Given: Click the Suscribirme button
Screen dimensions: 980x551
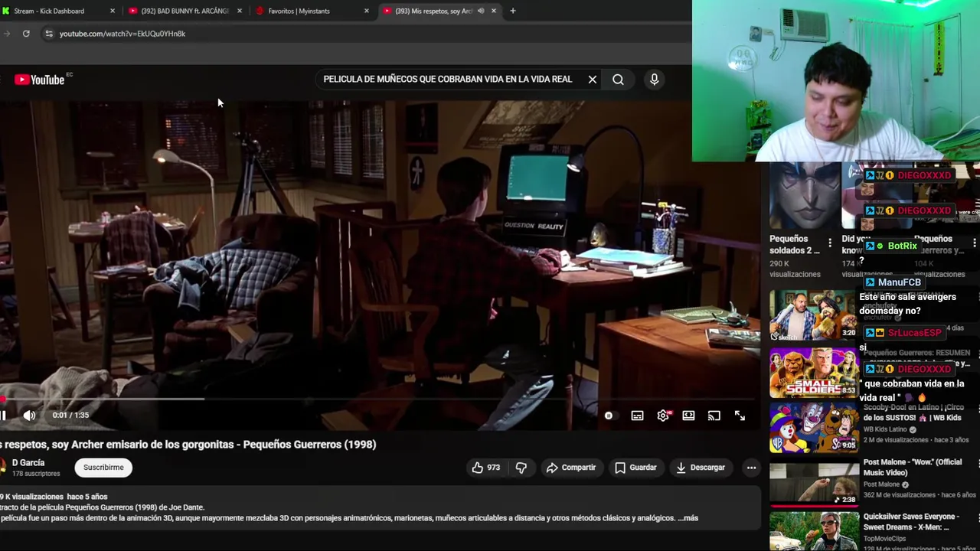Looking at the screenshot, I should coord(103,468).
